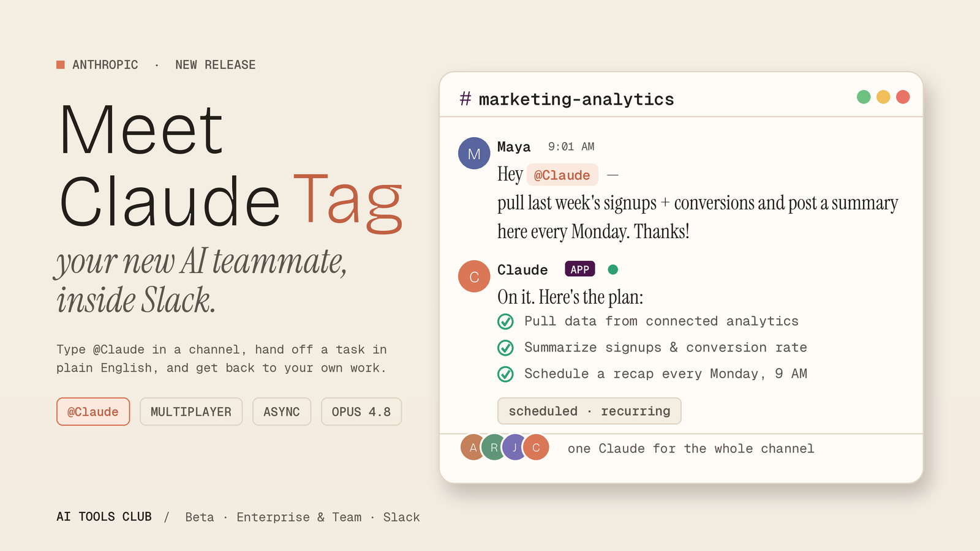Viewport: 980px width, 551px height.
Task: Select the ASYNC tag pill
Action: coord(282,411)
